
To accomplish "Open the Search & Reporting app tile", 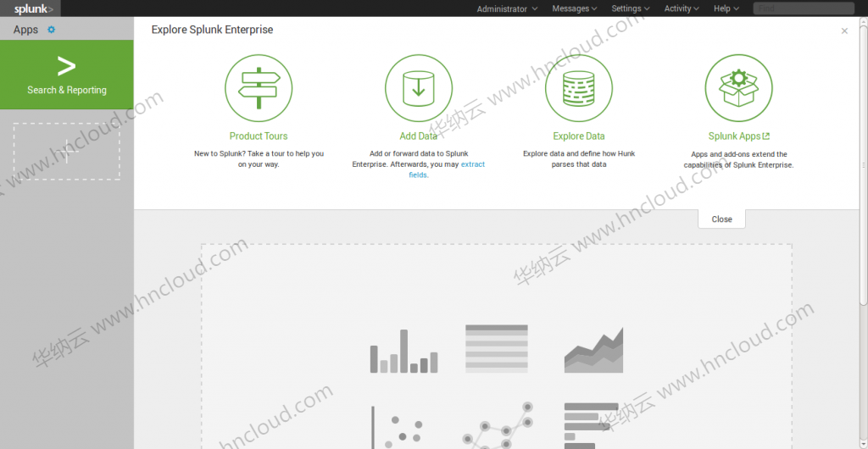I will tap(66, 75).
